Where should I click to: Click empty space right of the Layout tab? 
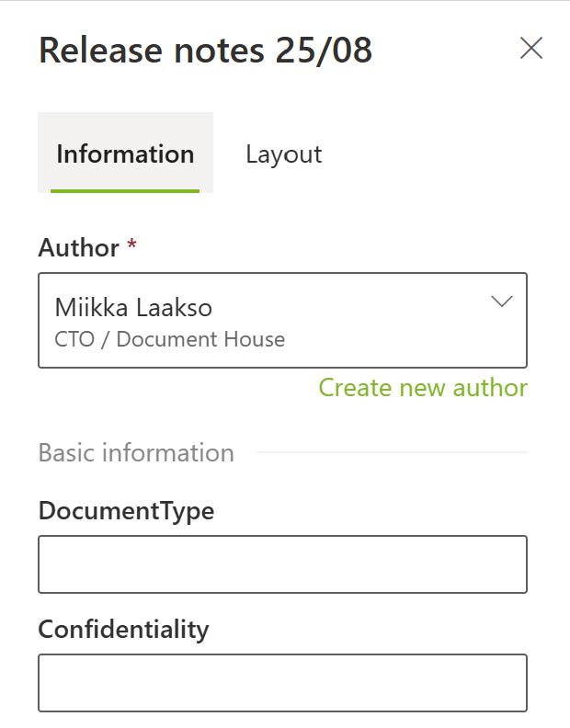[432, 154]
